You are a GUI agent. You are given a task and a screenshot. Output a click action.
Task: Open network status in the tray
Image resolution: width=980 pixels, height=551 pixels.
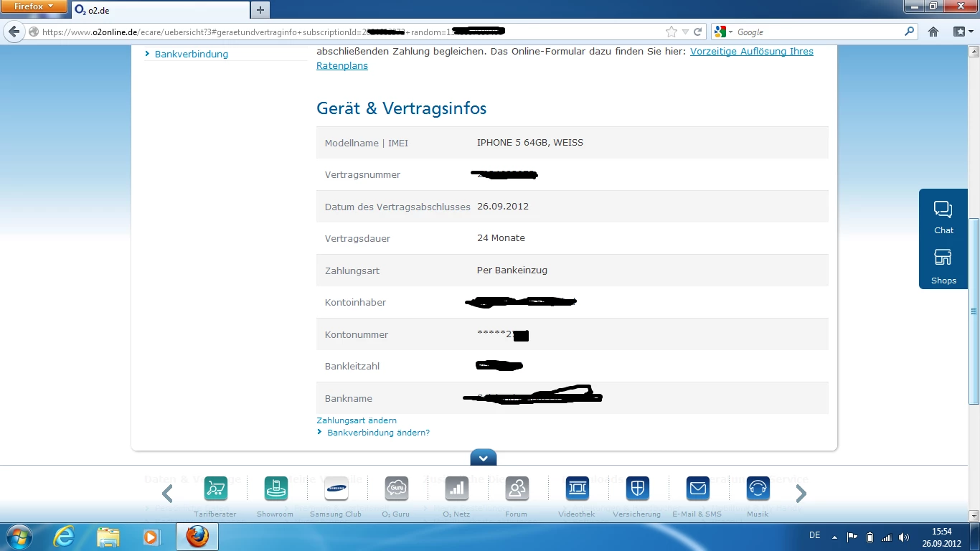tap(887, 537)
